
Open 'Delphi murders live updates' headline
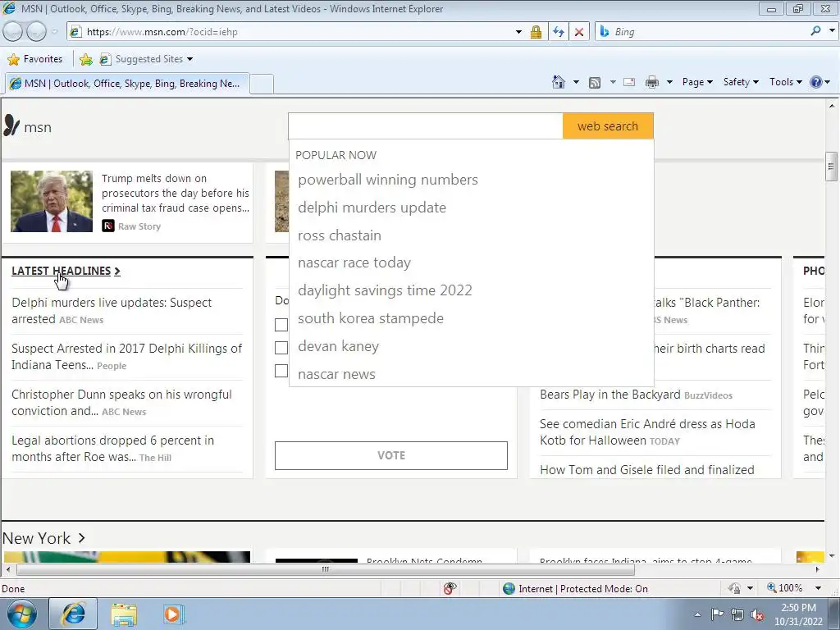point(112,310)
